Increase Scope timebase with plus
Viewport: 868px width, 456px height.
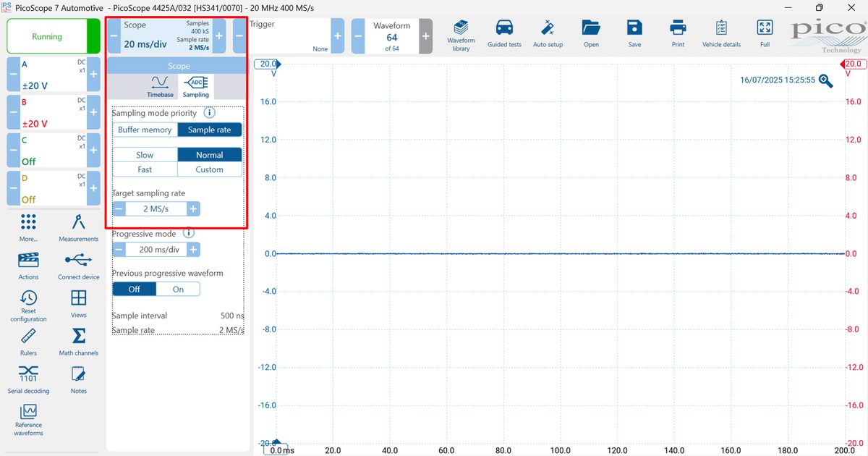click(219, 35)
